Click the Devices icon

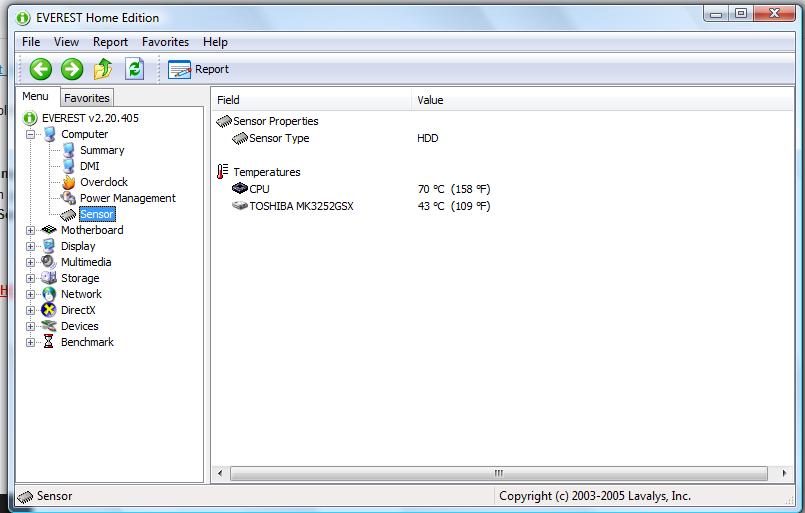49,326
